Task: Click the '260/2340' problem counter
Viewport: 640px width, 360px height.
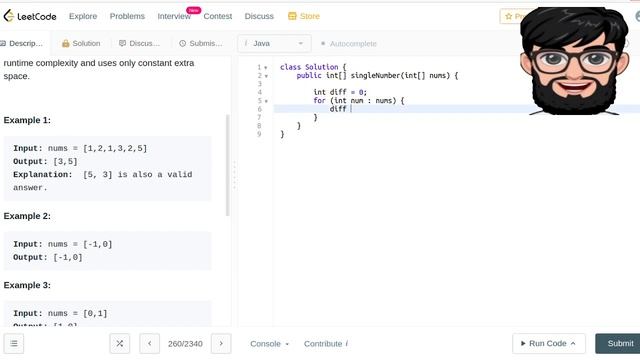Action: pyautogui.click(x=185, y=344)
